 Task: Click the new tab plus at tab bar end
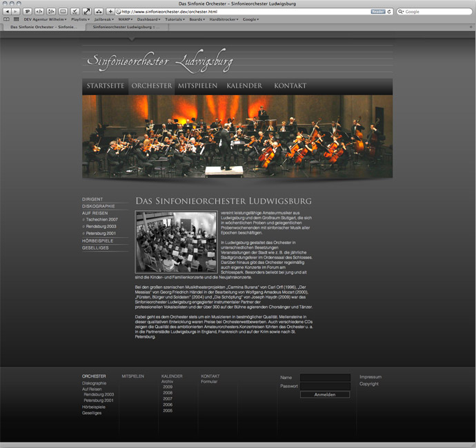[x=471, y=27]
